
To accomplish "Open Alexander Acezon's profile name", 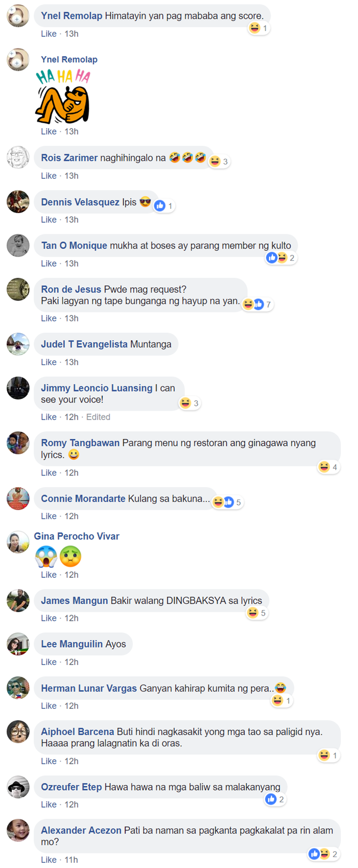I will 81,831.
